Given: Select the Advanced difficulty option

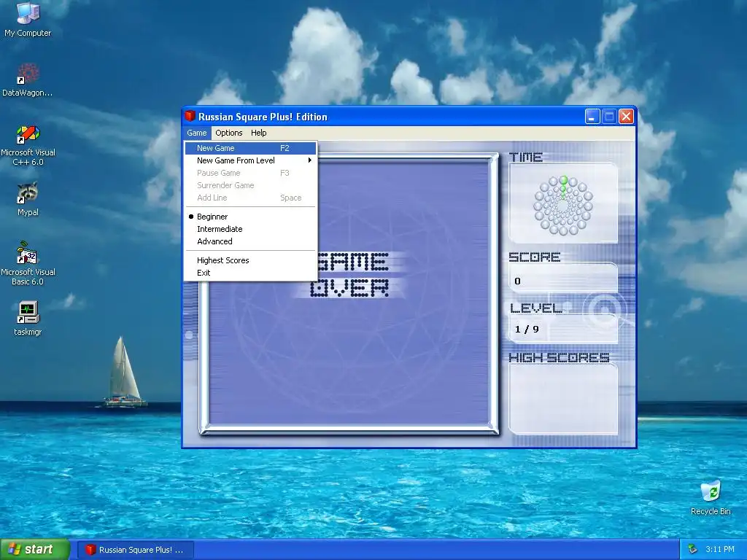Looking at the screenshot, I should pos(251,241).
